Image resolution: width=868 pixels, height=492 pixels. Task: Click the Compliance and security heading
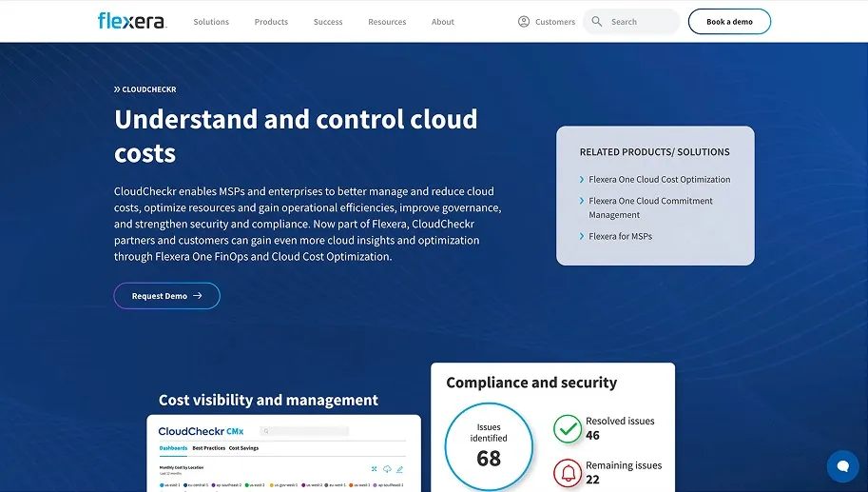pyautogui.click(x=531, y=383)
